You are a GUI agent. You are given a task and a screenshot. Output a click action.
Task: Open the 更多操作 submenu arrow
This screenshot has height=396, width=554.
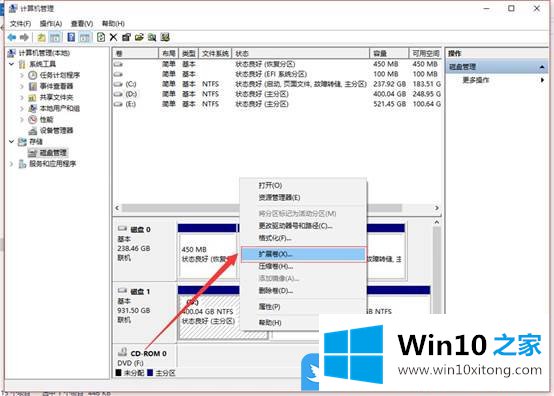click(542, 80)
